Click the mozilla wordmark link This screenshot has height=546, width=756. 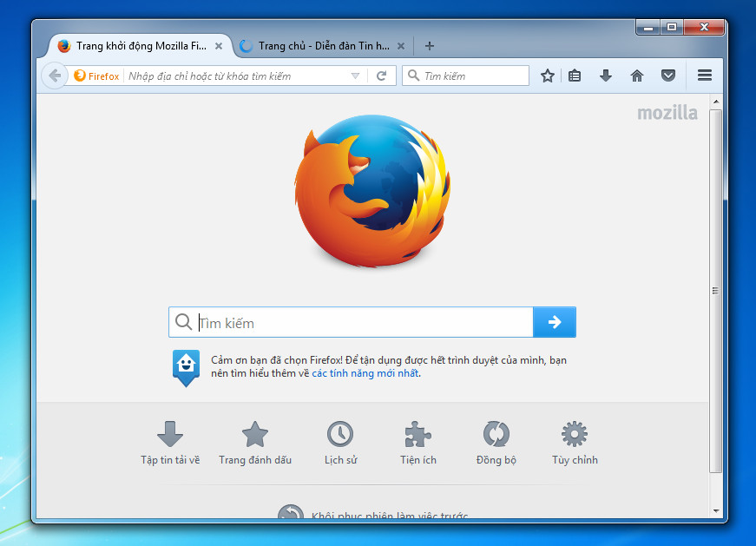(667, 113)
